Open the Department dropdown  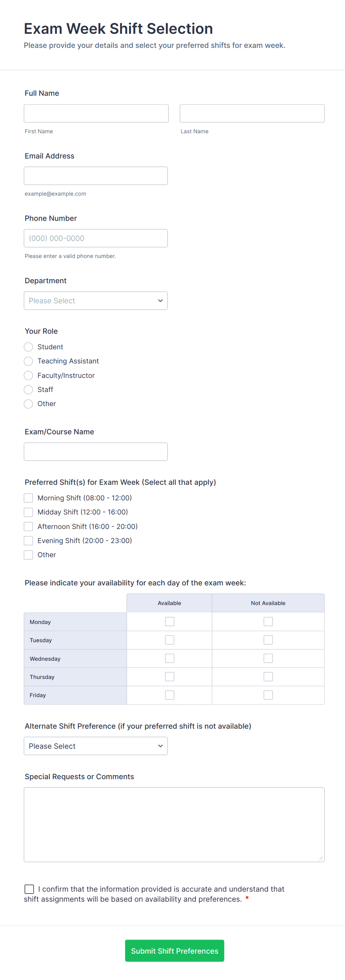pos(95,301)
